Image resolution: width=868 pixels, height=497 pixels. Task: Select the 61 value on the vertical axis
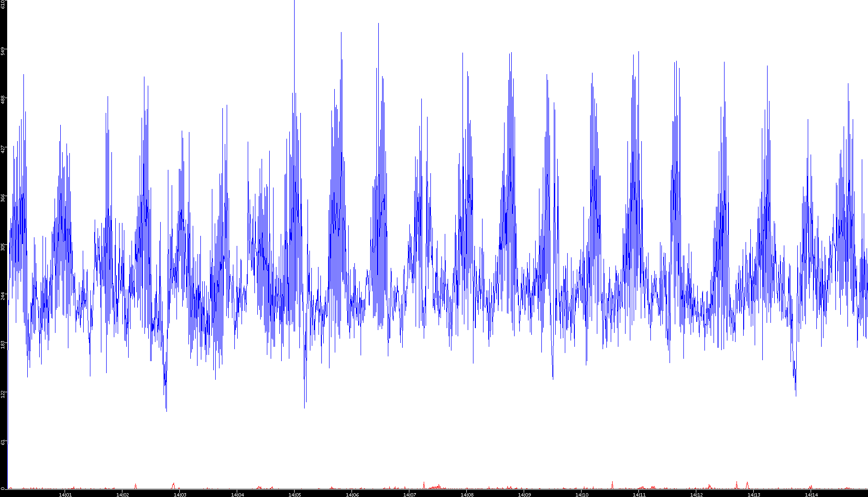3,442
